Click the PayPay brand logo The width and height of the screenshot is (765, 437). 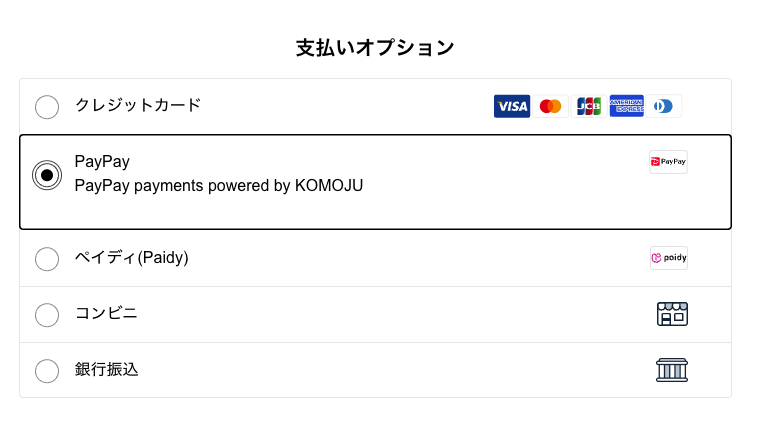point(668,162)
